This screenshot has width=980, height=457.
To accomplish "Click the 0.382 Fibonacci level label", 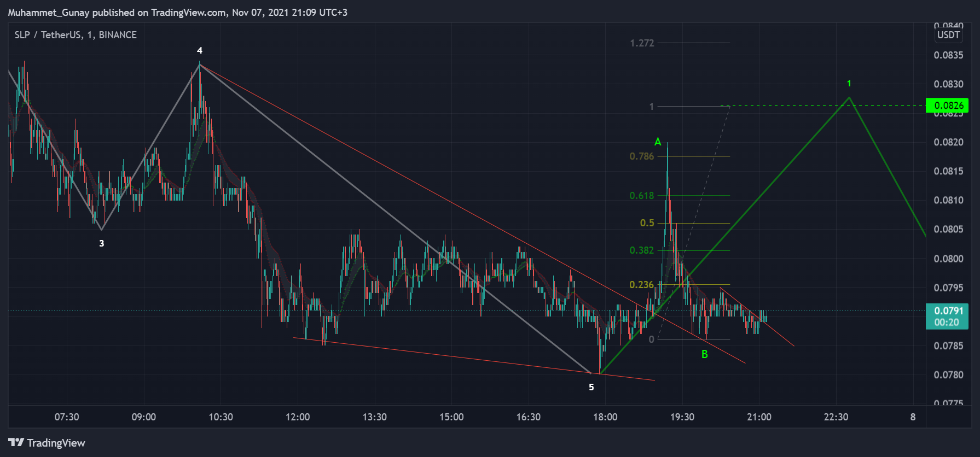I will click(x=642, y=250).
